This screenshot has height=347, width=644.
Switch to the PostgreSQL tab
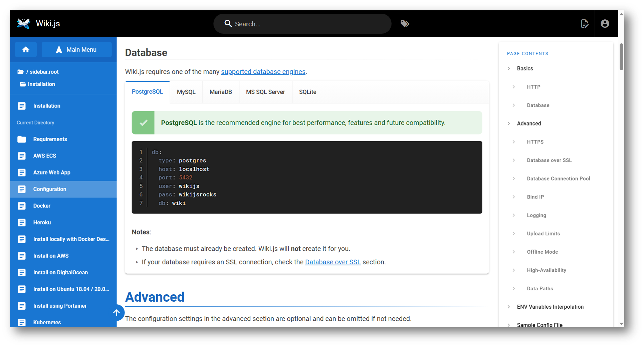(147, 92)
